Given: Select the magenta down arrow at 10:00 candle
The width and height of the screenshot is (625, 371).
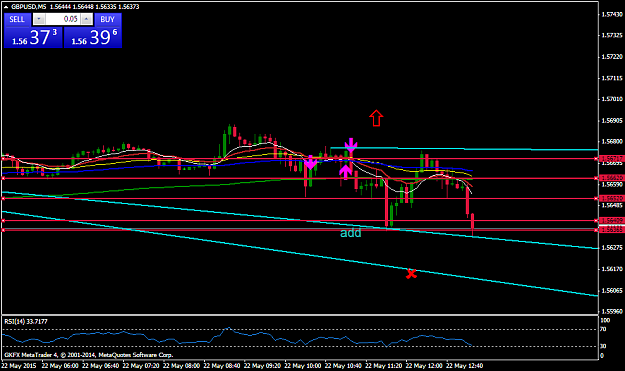Looking at the screenshot, I should click(x=311, y=163).
